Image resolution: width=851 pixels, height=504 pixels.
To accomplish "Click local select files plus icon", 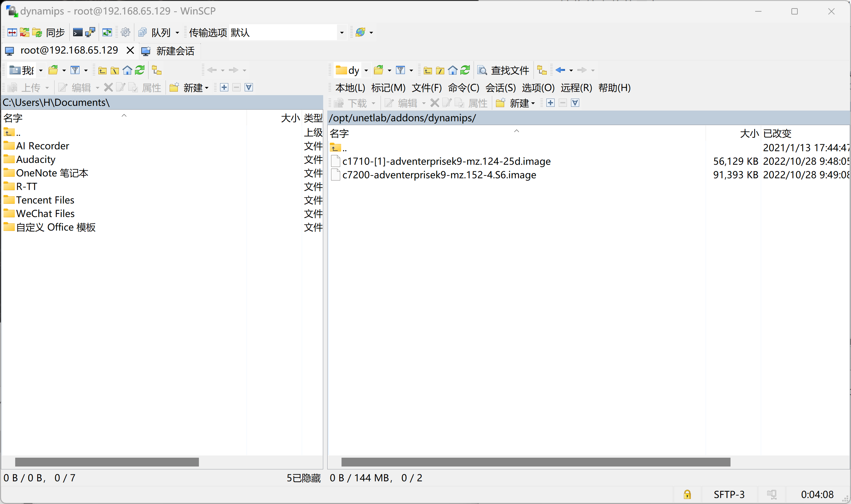I will point(224,88).
